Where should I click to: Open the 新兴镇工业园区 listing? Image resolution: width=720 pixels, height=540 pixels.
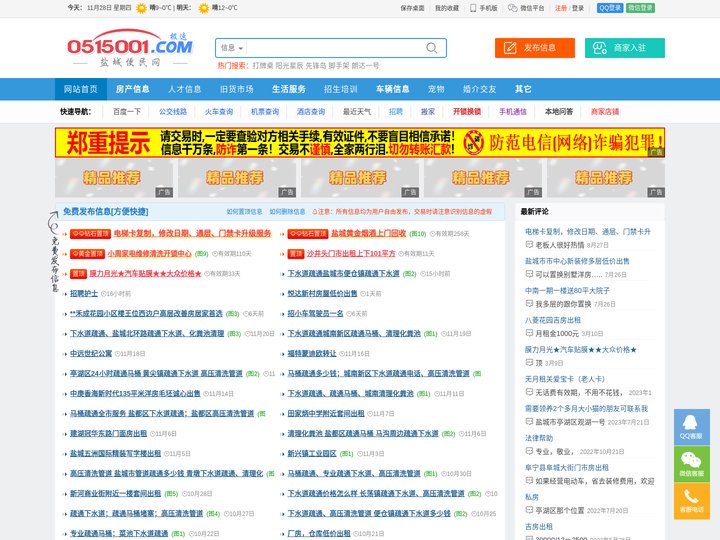(312, 454)
